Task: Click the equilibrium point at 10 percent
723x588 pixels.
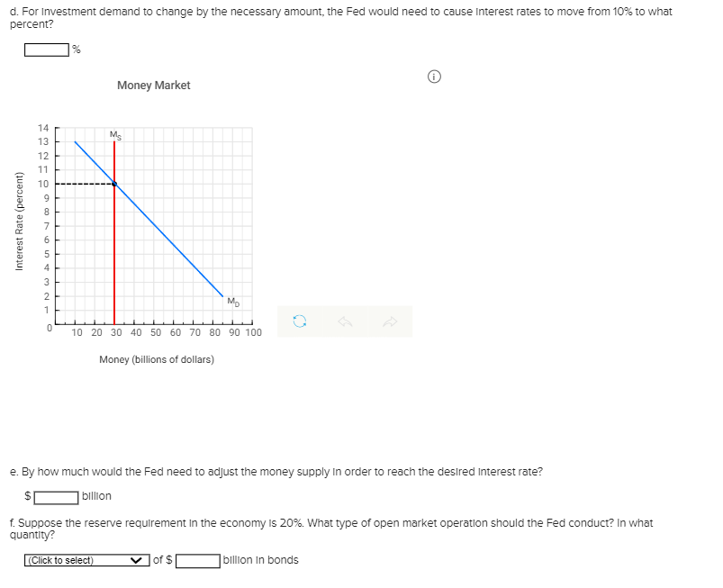Action: point(115,182)
